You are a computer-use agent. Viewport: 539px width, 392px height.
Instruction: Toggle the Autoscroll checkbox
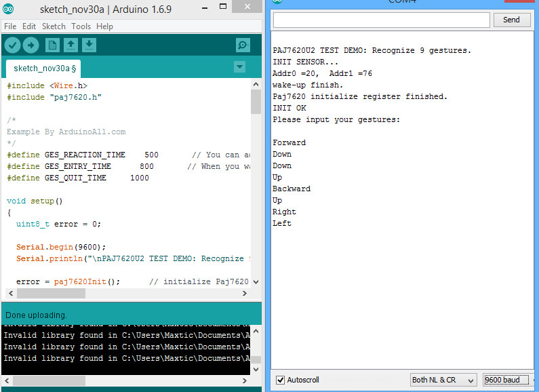coord(281,380)
